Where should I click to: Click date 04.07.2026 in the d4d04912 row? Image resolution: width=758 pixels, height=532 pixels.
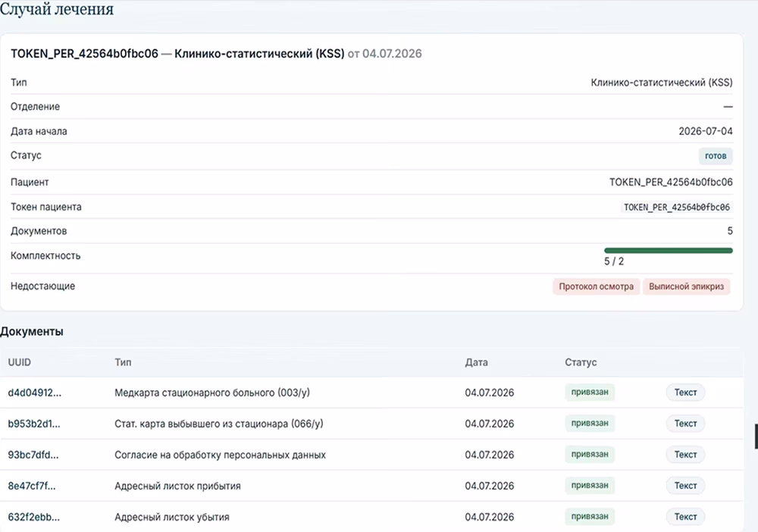coord(489,393)
